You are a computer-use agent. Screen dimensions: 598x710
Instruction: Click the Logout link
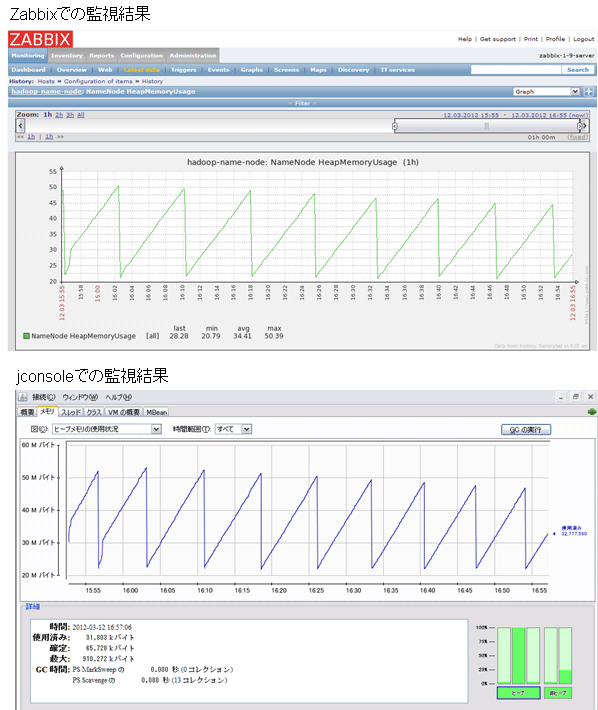coord(584,39)
